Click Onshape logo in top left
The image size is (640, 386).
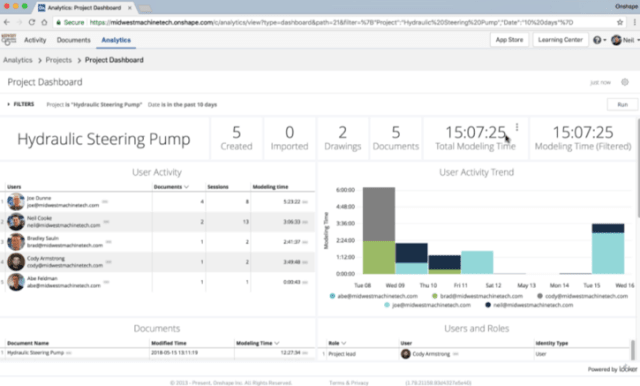coord(9,40)
